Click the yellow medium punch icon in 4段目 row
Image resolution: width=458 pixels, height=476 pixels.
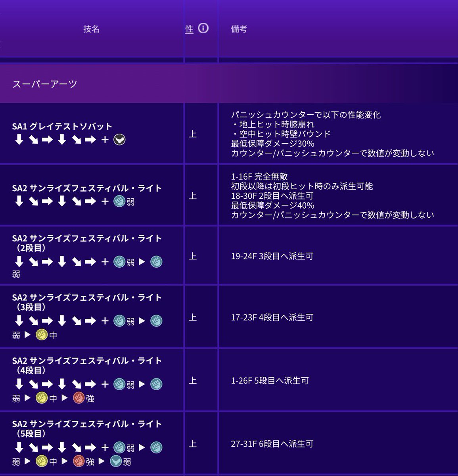pyautogui.click(x=42, y=398)
